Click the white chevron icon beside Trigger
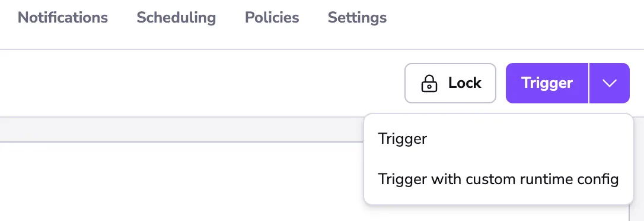This screenshot has height=221, width=644. tap(610, 83)
